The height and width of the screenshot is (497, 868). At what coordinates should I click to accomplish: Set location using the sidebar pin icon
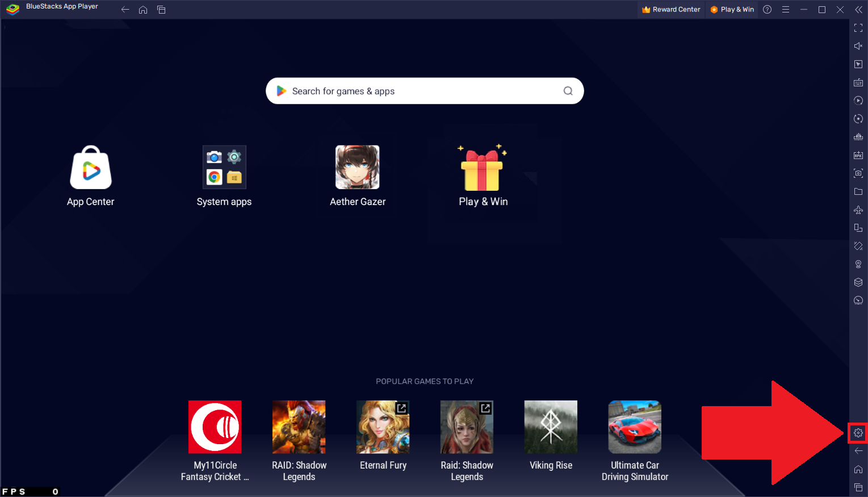tap(858, 264)
